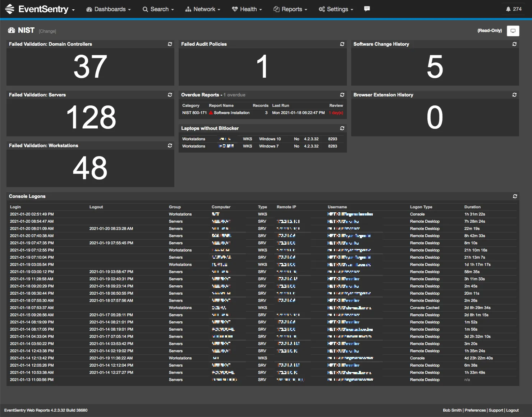Screen dimensions: 532x417
Task: Sort Console Logons by Duration column
Action: click(x=472, y=207)
